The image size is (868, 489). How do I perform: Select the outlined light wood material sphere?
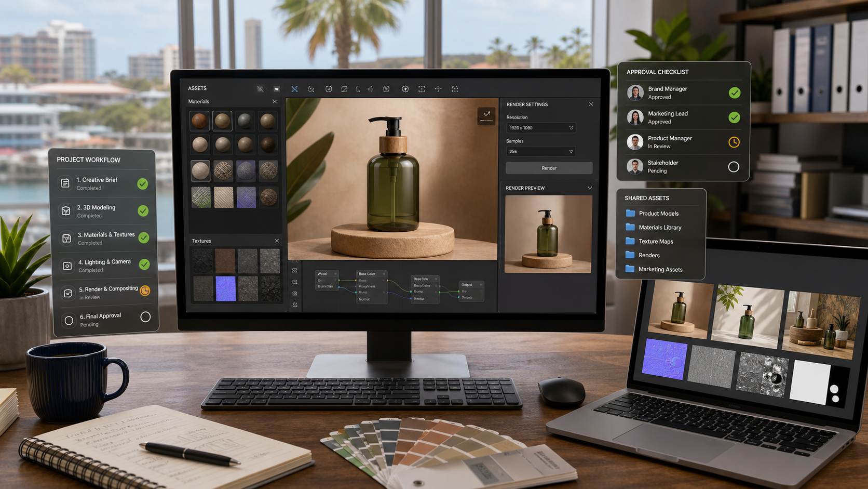222,121
